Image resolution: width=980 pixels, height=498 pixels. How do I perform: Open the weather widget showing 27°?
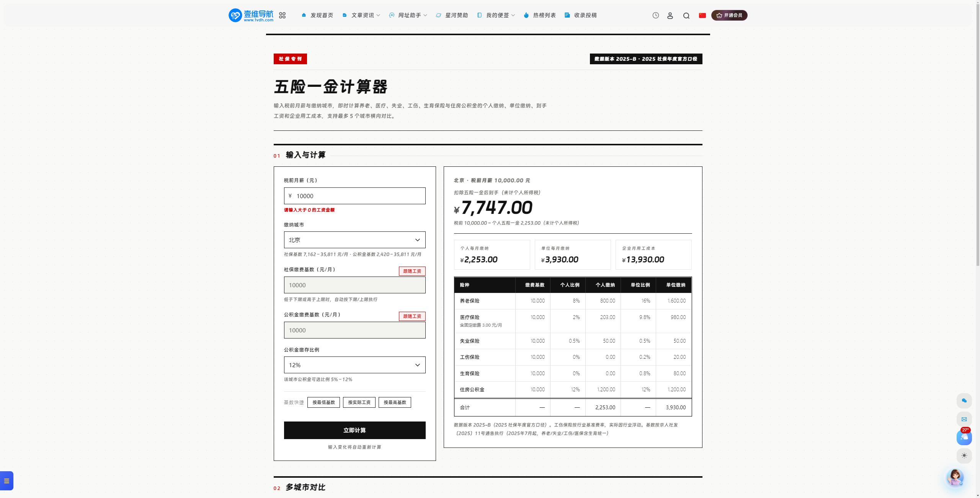pyautogui.click(x=964, y=437)
